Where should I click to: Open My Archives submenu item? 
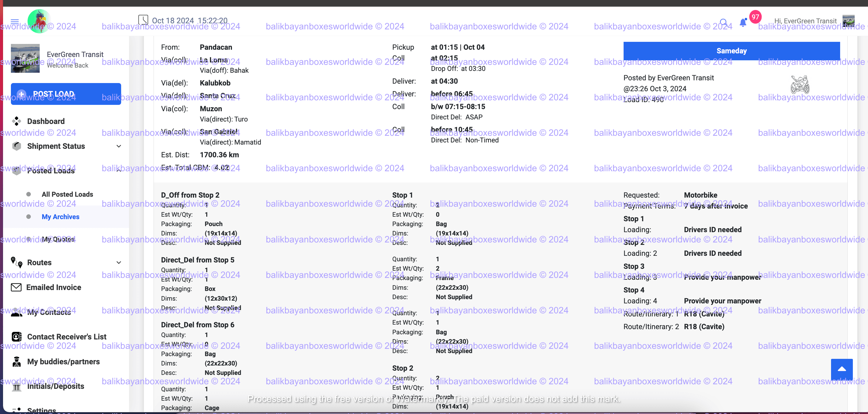click(60, 217)
